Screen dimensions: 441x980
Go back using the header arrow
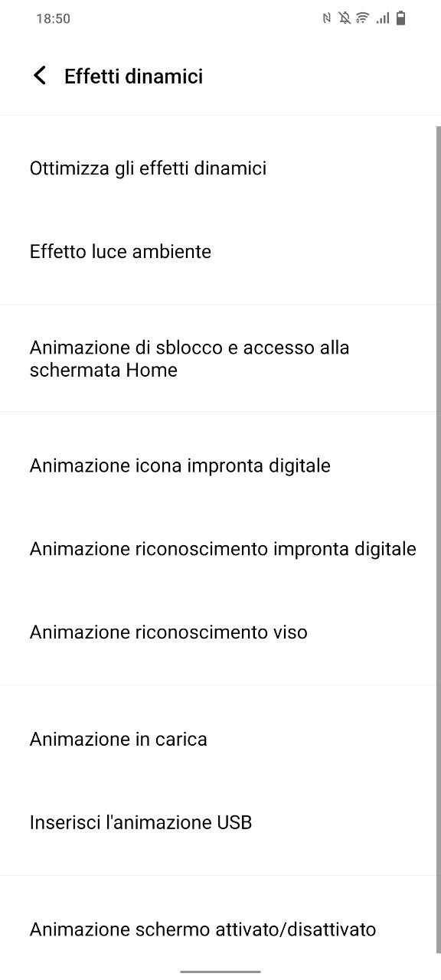40,76
